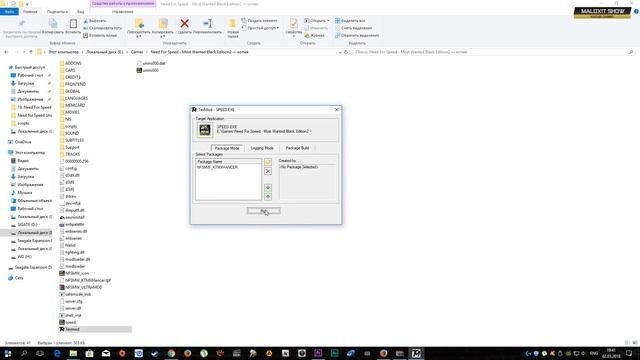This screenshot has height=360, width=640.
Task: Switch to Logging Mode tab
Action: tap(262, 148)
